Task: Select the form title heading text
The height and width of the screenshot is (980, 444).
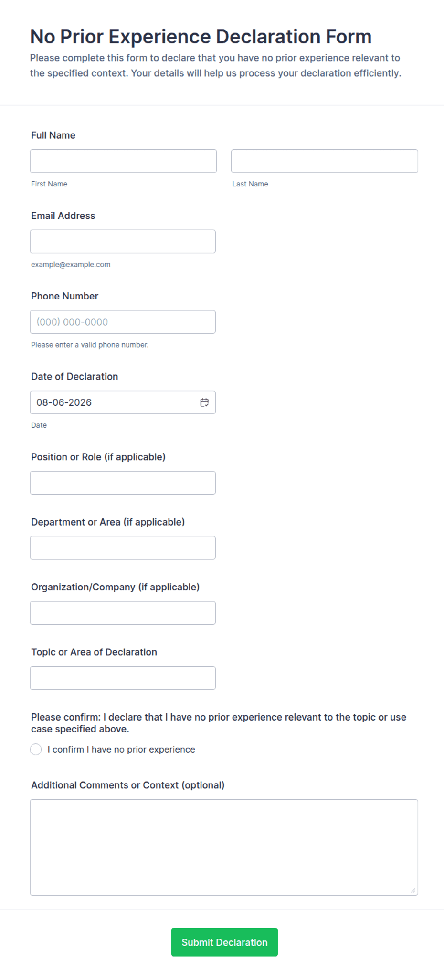Action: 201,37
